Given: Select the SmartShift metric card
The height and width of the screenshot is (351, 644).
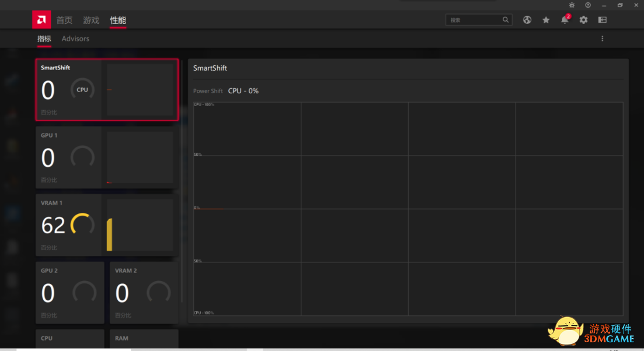Looking at the screenshot, I should pos(107,90).
